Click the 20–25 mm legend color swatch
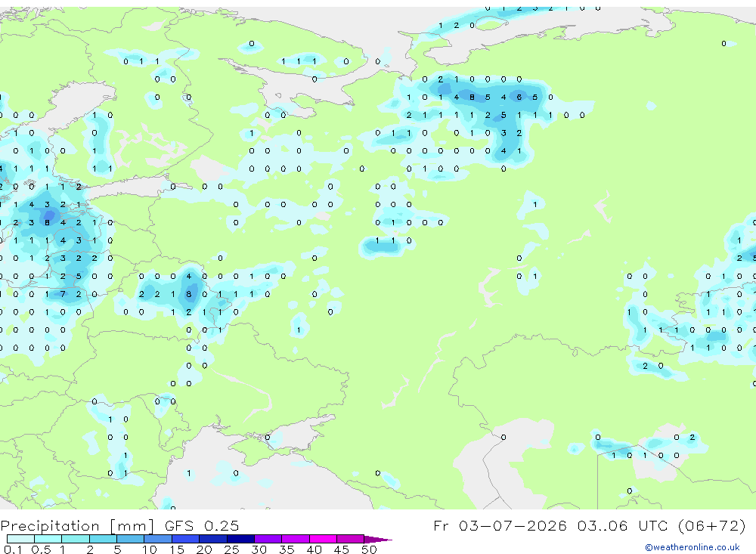Viewport: 756px width, 554px height. [x=213, y=539]
